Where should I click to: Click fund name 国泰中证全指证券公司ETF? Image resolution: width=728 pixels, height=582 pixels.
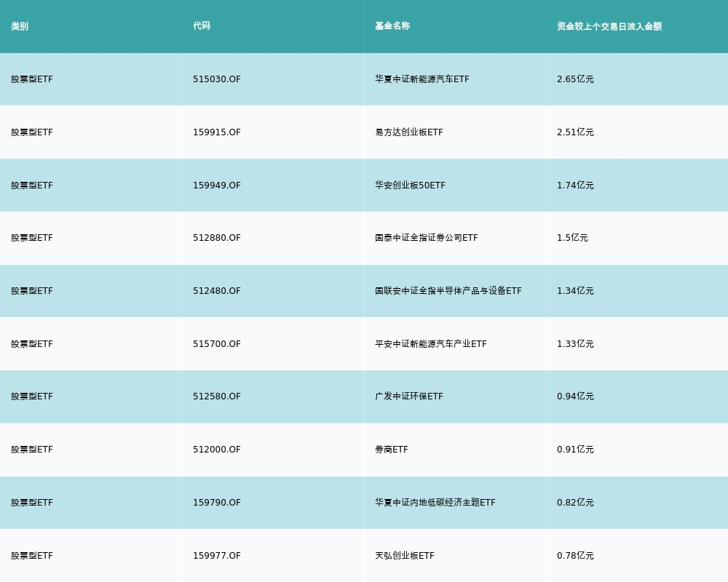pyautogui.click(x=426, y=238)
